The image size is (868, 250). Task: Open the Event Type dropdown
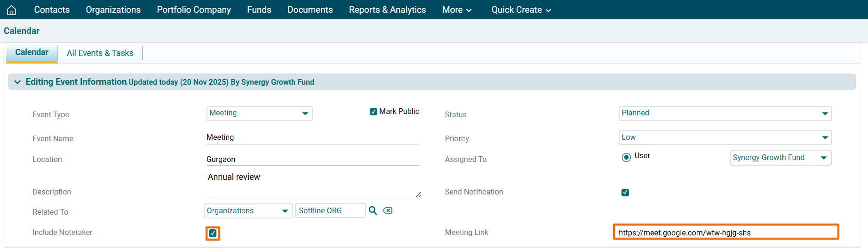[x=259, y=113]
